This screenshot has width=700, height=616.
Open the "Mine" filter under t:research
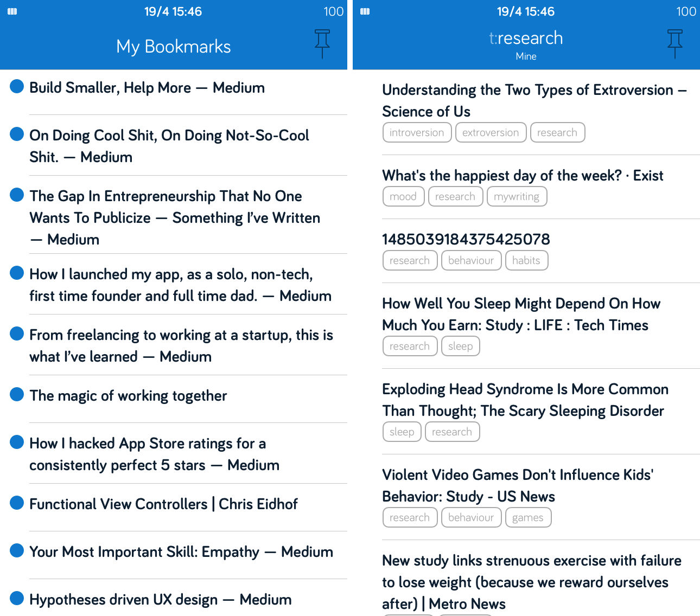click(x=526, y=56)
